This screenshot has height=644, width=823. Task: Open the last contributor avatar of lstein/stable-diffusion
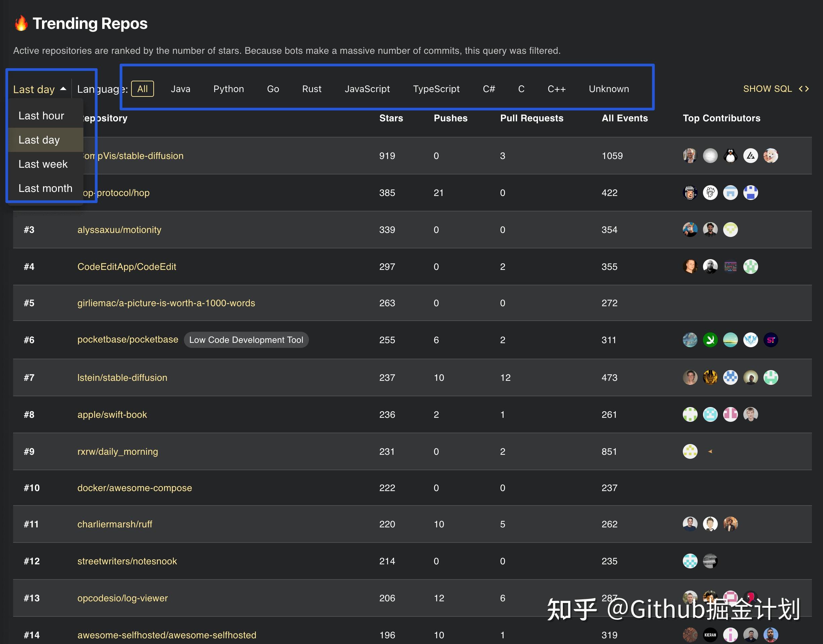[771, 377]
